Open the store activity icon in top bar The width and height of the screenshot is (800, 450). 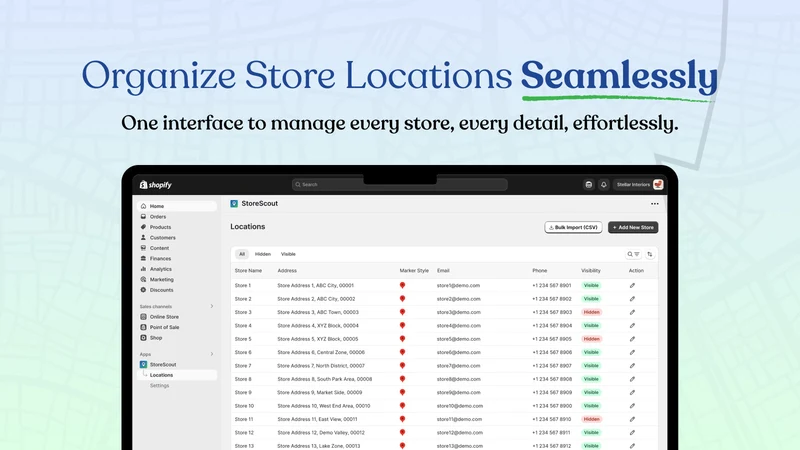[588, 185]
